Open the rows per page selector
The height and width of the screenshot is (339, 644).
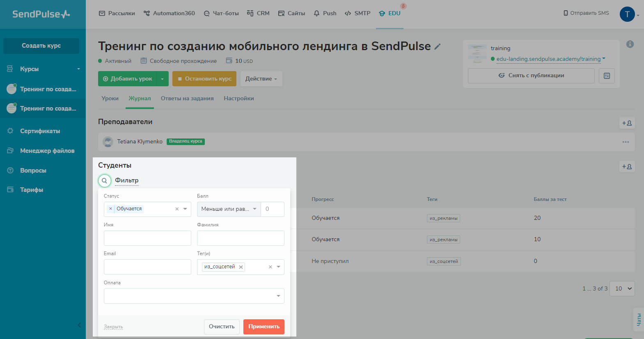[x=622, y=288]
